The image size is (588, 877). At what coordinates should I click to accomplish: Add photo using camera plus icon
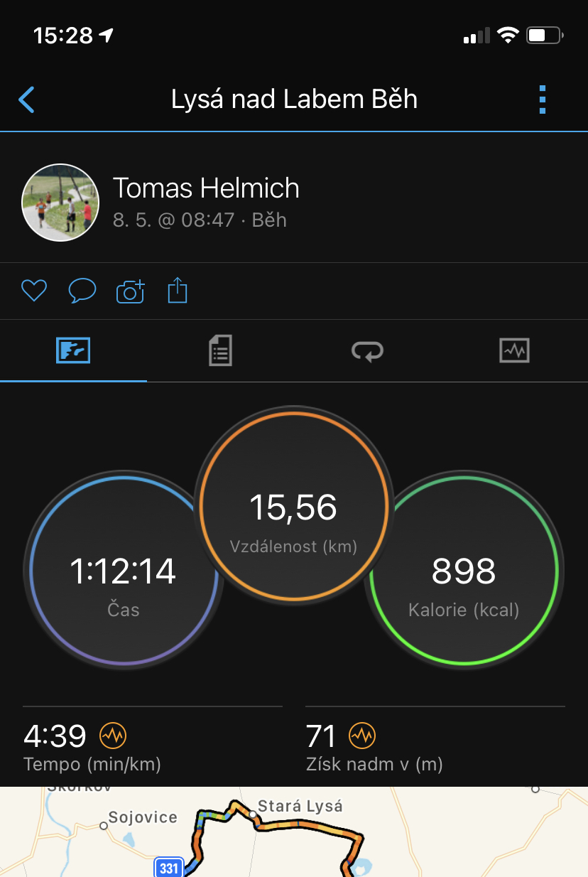click(130, 291)
